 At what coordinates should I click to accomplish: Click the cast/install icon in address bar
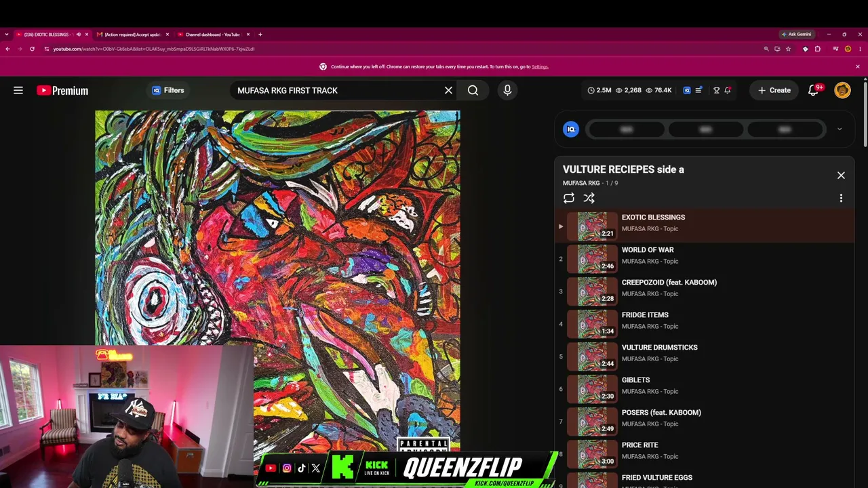coord(777,49)
